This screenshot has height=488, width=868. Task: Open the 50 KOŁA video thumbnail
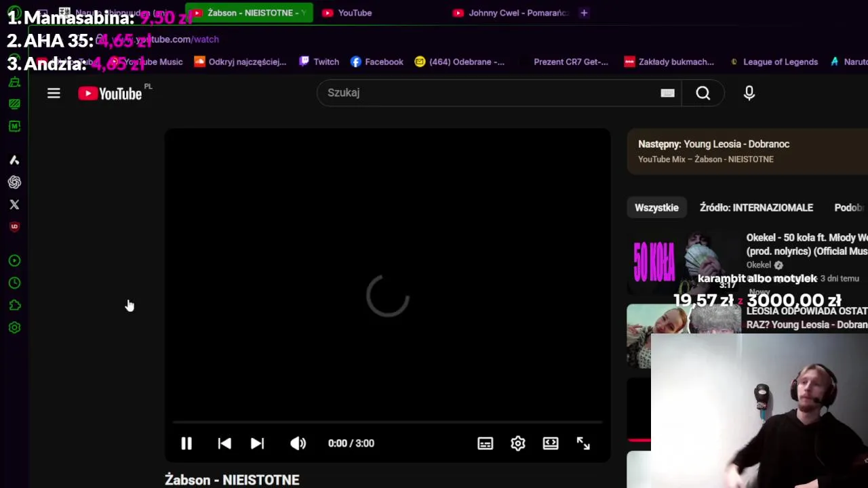tap(684, 263)
